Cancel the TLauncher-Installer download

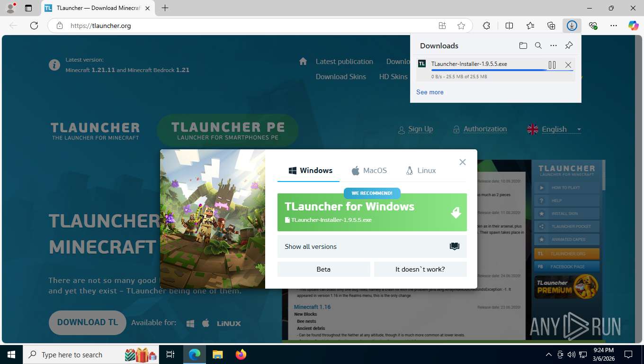tap(568, 65)
